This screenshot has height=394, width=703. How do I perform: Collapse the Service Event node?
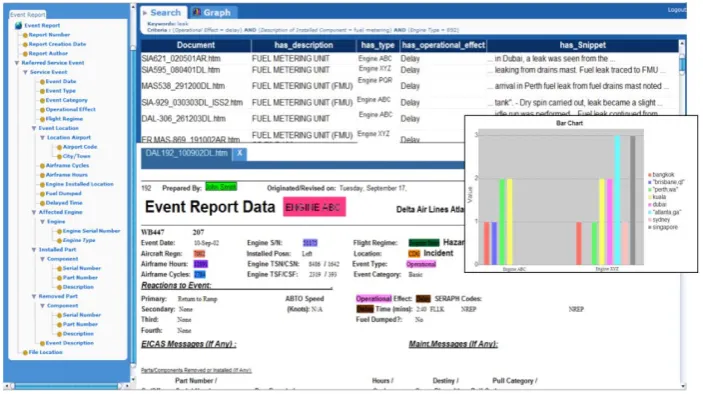click(26, 72)
